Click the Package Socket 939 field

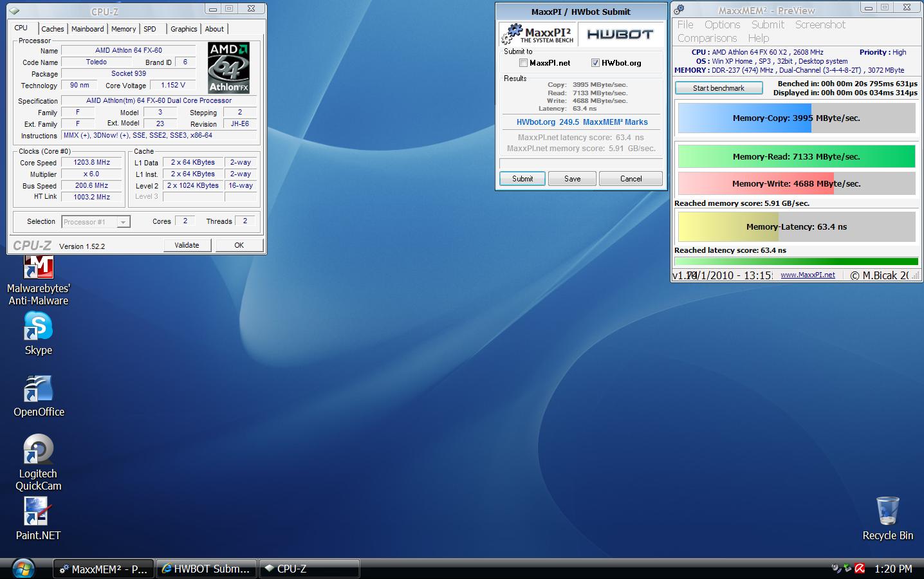point(129,74)
